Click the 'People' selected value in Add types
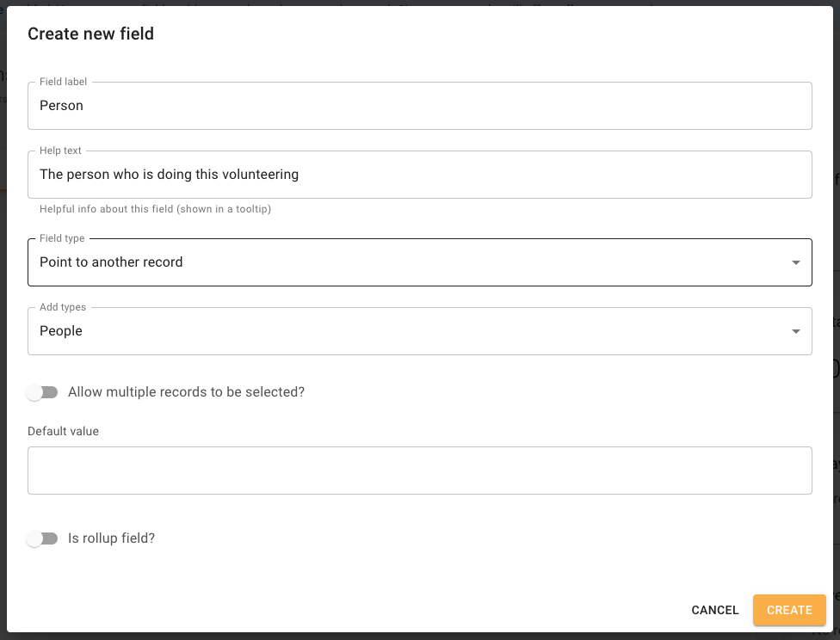 pos(61,331)
